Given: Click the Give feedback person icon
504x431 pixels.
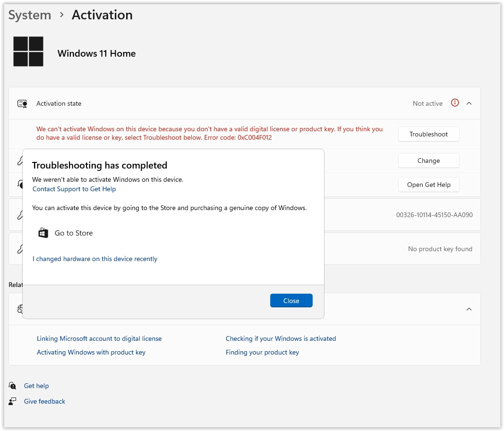Looking at the screenshot, I should point(13,401).
